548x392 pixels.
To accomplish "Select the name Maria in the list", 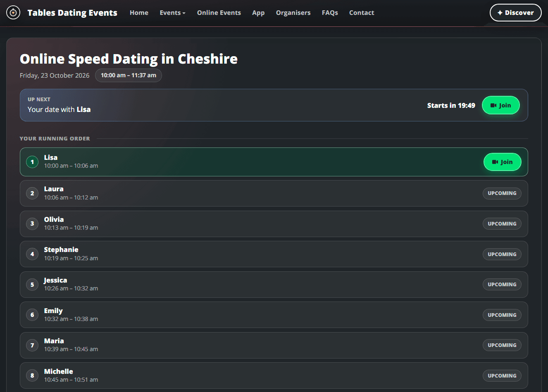I will tap(54, 341).
